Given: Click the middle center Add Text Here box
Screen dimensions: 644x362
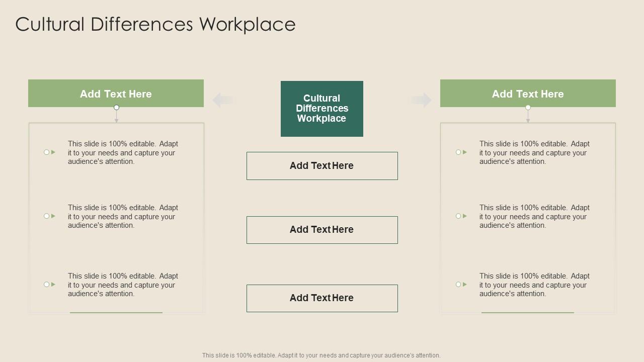Looking at the screenshot, I should pyautogui.click(x=322, y=230).
